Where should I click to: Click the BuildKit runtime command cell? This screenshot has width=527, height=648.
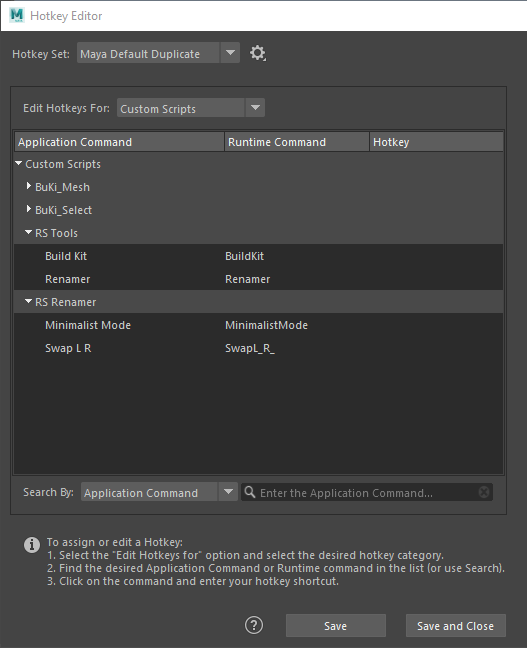point(244,256)
